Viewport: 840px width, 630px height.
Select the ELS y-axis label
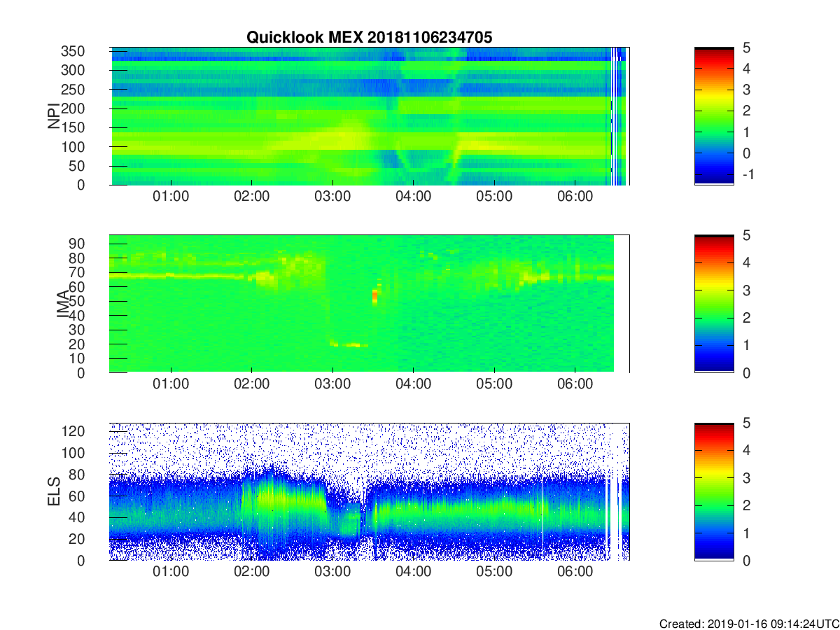[x=54, y=491]
